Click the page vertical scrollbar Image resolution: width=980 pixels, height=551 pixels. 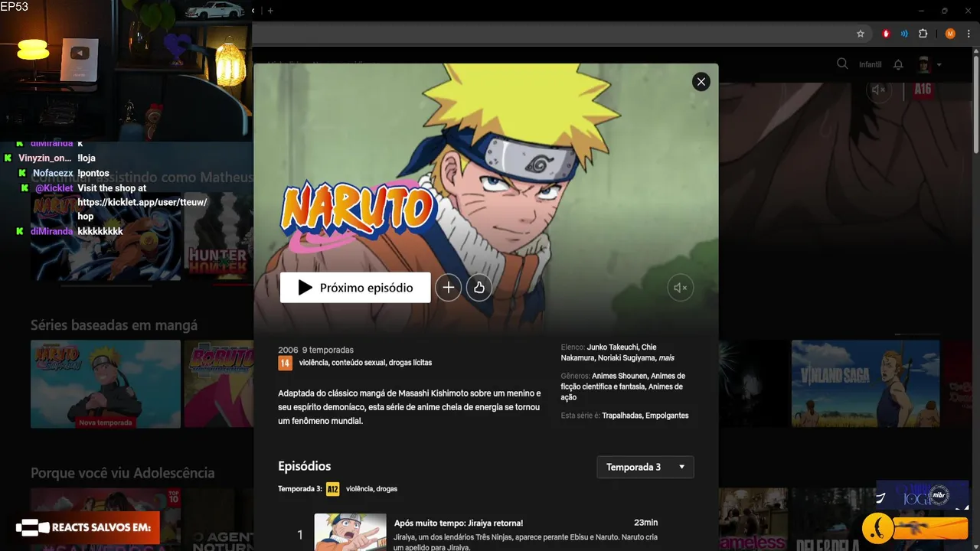(975, 103)
